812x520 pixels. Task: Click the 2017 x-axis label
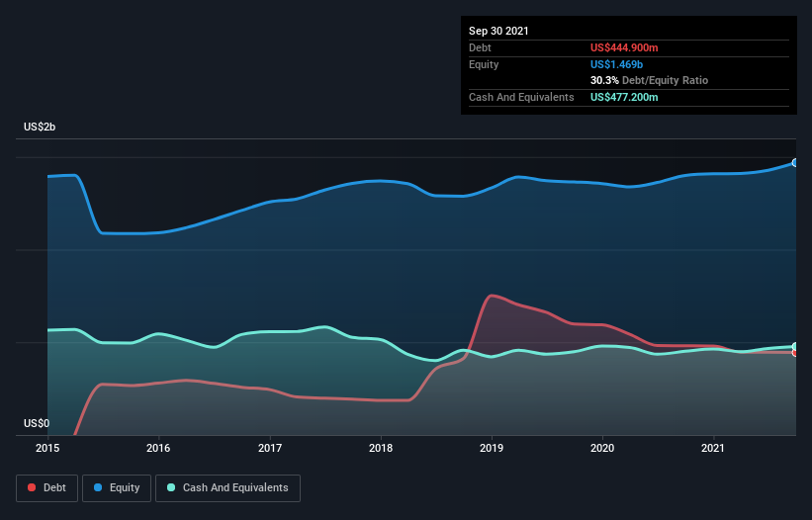coord(270,448)
